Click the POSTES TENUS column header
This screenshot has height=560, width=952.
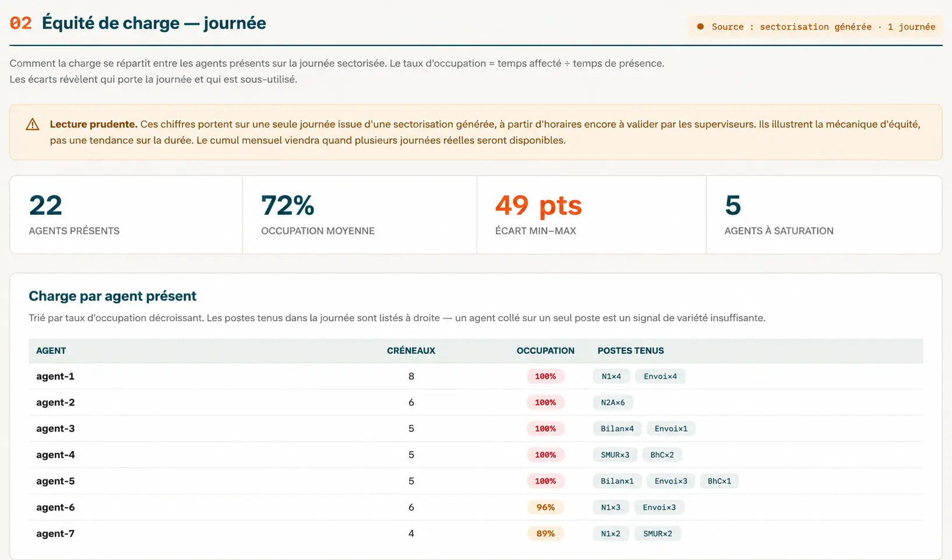click(x=630, y=350)
